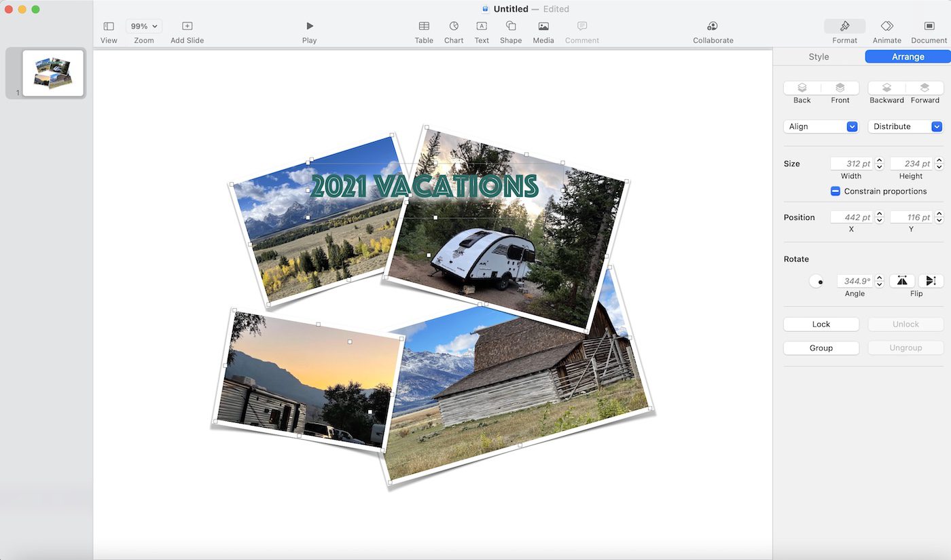Expand the Distribute dropdown
951x560 pixels.
tap(905, 127)
